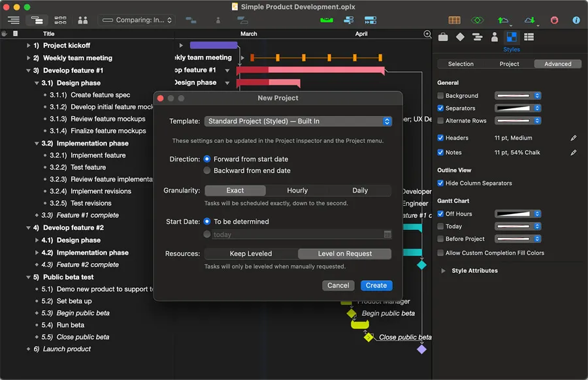Switch to the Selection styles tab
Screen dimensions: 588x380
[461, 64]
